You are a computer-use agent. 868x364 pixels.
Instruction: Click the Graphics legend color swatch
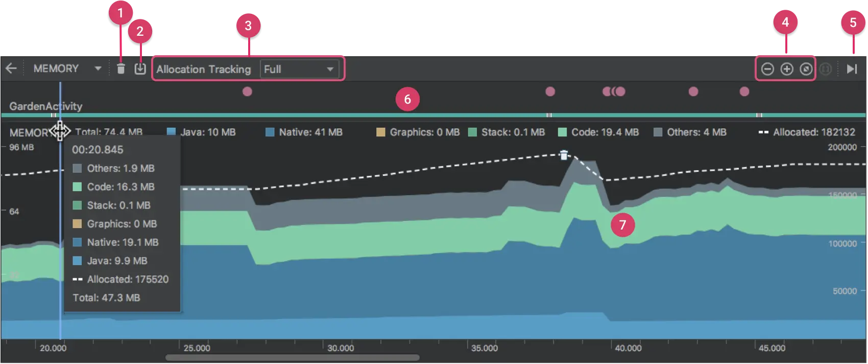(x=380, y=132)
